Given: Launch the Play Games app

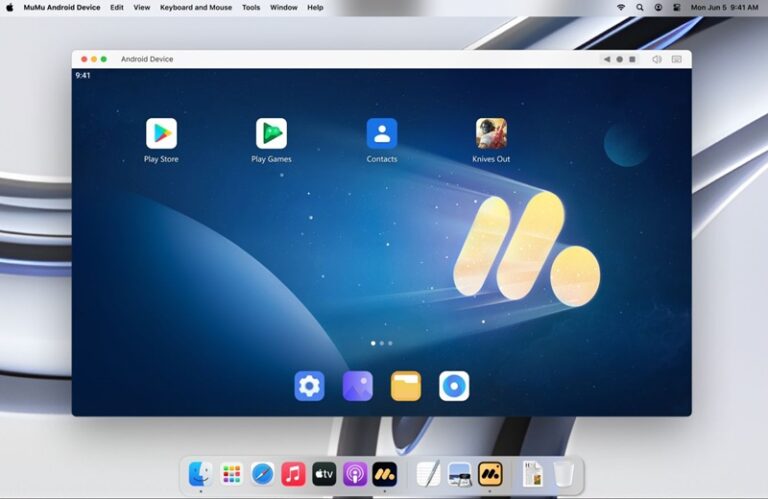Looking at the screenshot, I should pos(271,133).
